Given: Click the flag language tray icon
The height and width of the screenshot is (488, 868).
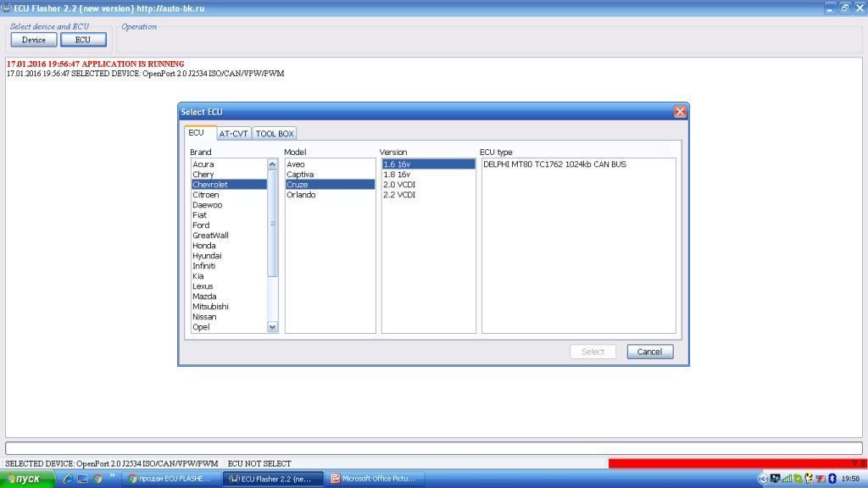Looking at the screenshot, I should pos(821,480).
